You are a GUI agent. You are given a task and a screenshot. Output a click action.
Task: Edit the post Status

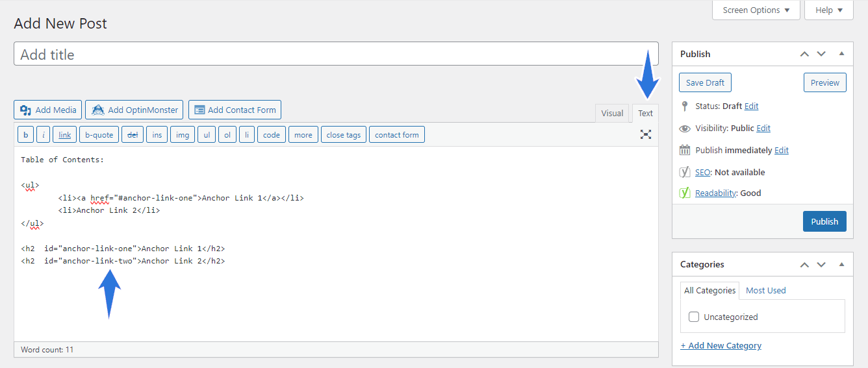(751, 106)
